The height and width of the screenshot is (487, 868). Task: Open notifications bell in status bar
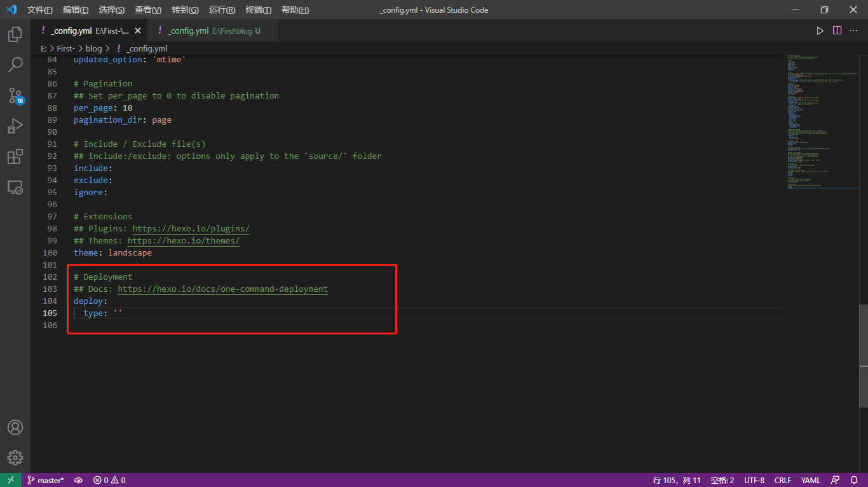point(854,480)
